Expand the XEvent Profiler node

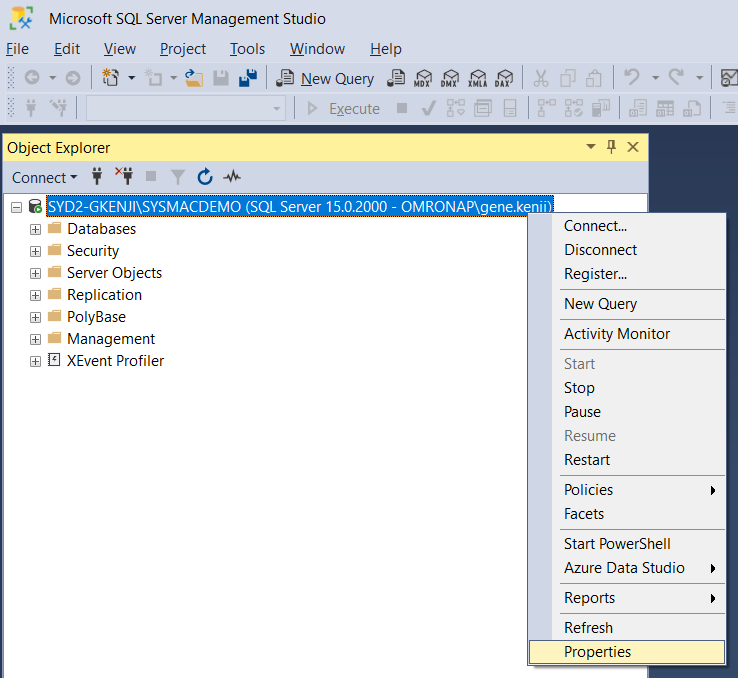35,361
